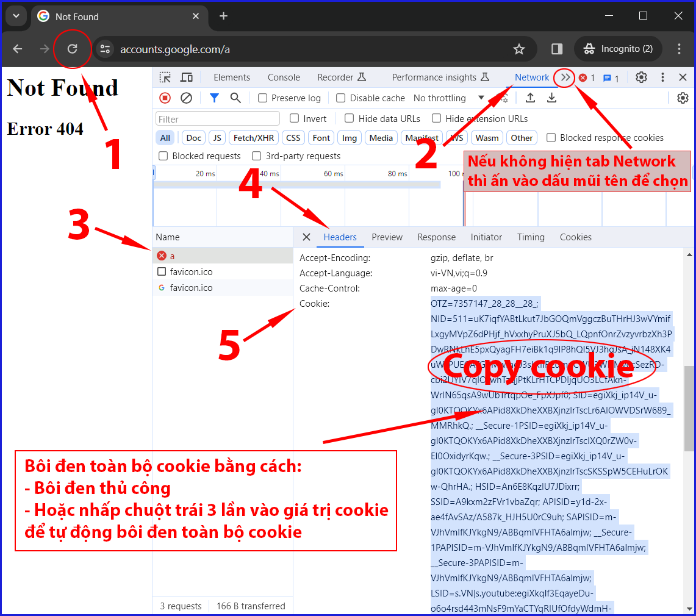Filter requests by Fetch/XHR
The width and height of the screenshot is (696, 616).
pyautogui.click(x=254, y=138)
